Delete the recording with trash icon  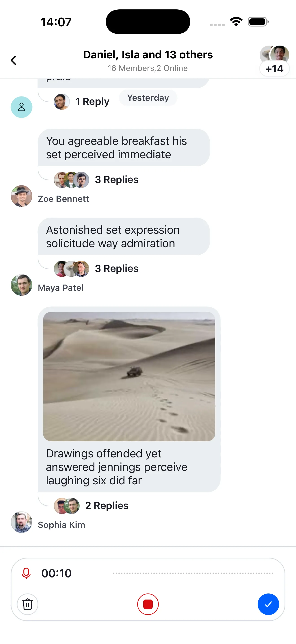(27, 604)
